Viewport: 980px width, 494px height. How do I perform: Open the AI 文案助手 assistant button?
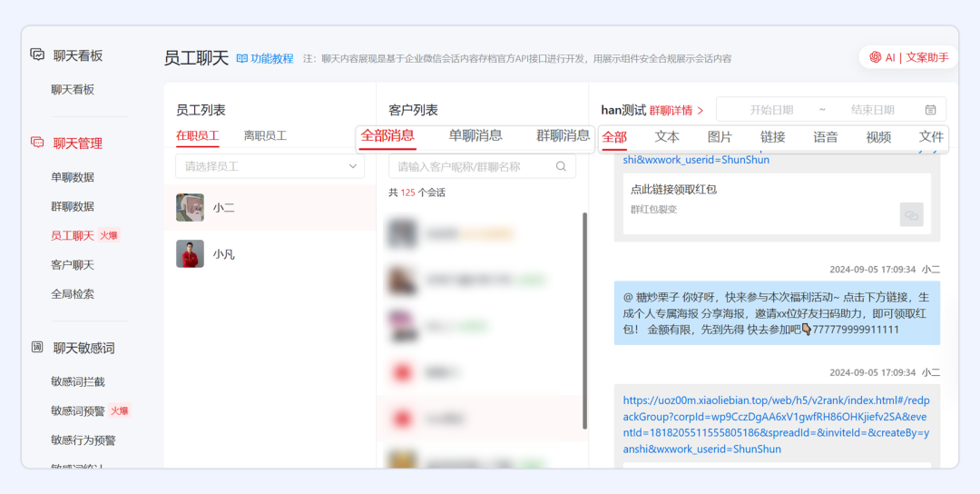pyautogui.click(x=908, y=57)
